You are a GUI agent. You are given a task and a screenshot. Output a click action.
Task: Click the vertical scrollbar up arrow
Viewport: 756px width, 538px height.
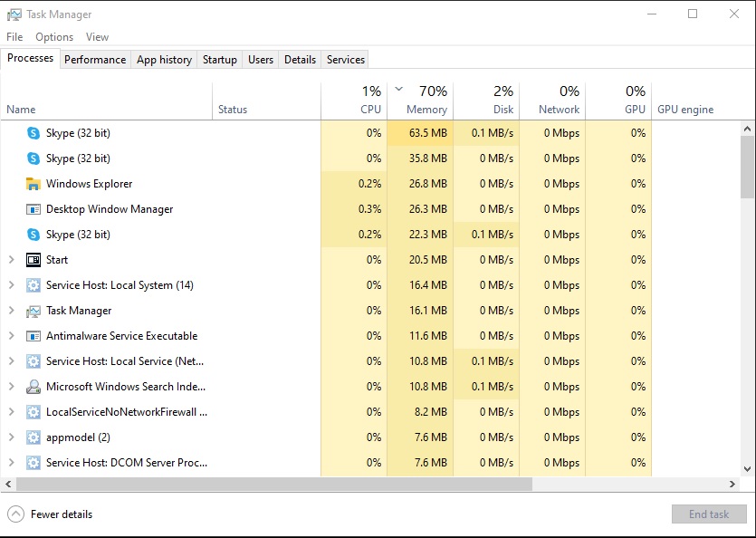click(747, 129)
